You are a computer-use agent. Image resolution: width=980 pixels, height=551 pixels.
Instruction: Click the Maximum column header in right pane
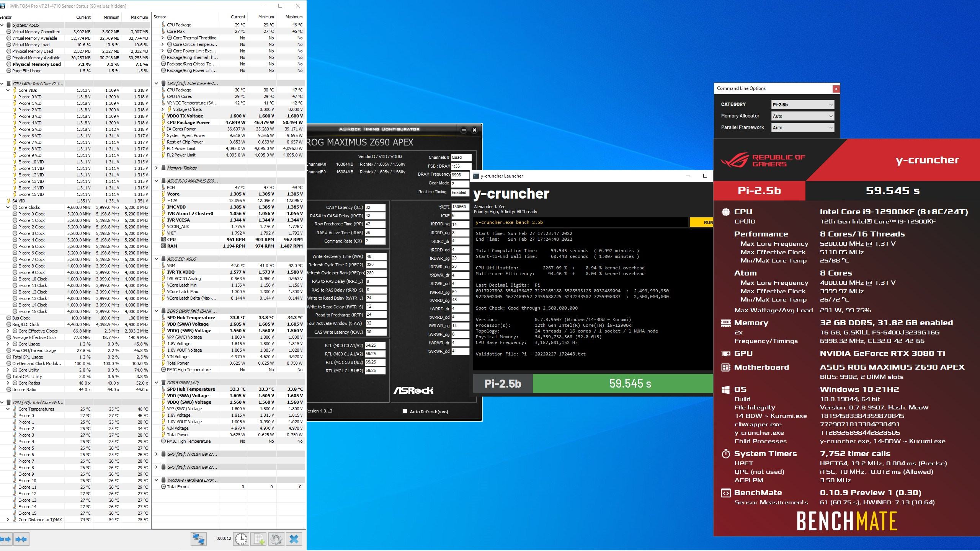(x=291, y=17)
